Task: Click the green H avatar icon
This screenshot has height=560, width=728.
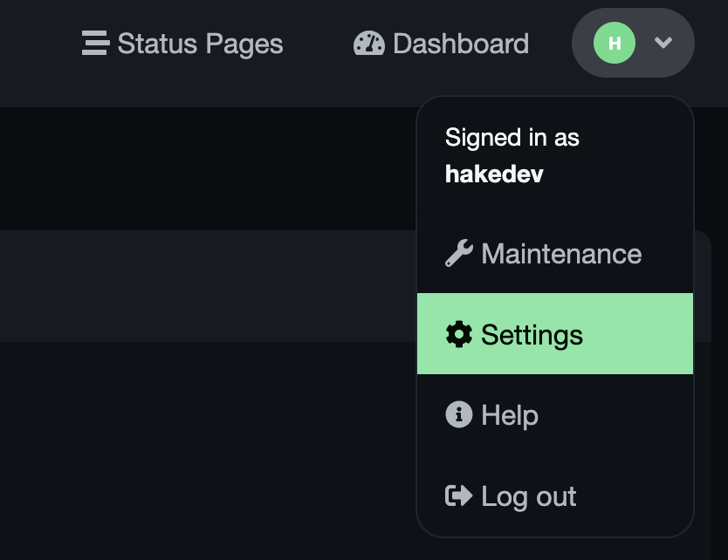Action: [615, 42]
